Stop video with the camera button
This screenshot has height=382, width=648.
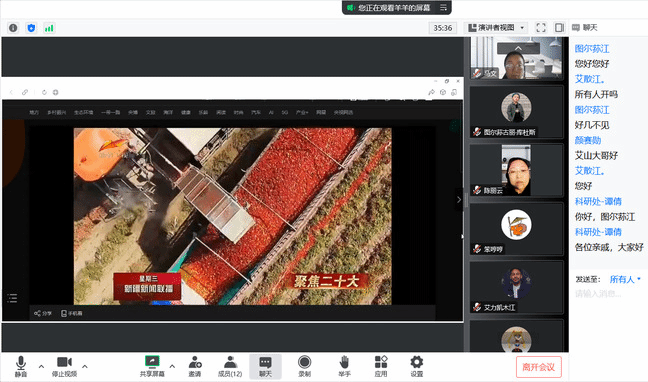click(x=64, y=366)
